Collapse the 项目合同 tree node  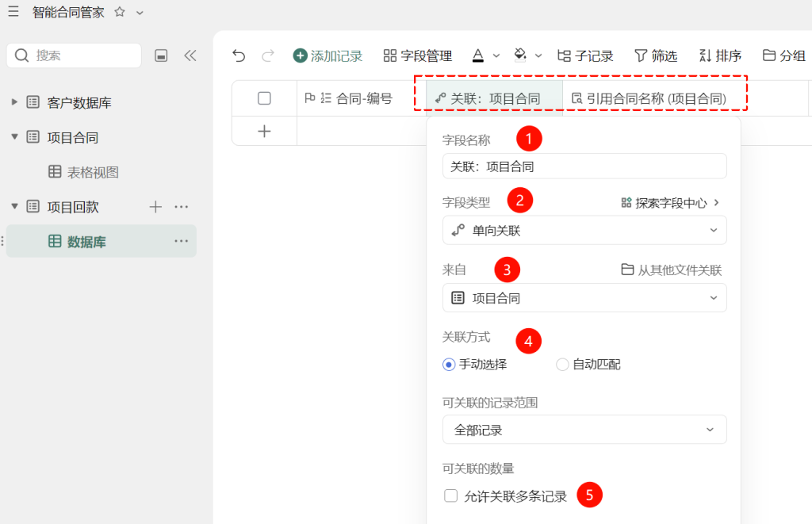(x=14, y=137)
